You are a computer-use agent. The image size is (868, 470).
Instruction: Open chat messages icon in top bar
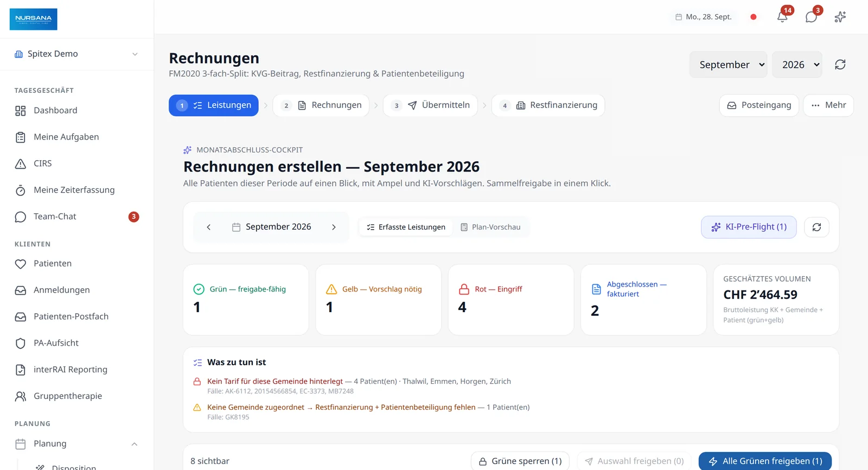tap(811, 17)
